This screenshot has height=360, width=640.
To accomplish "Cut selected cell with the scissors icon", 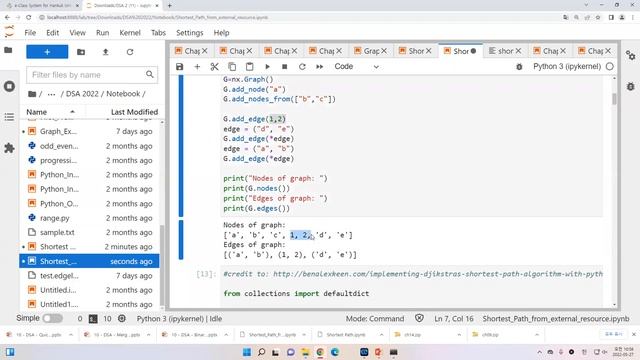I will pyautogui.click(x=214, y=67).
